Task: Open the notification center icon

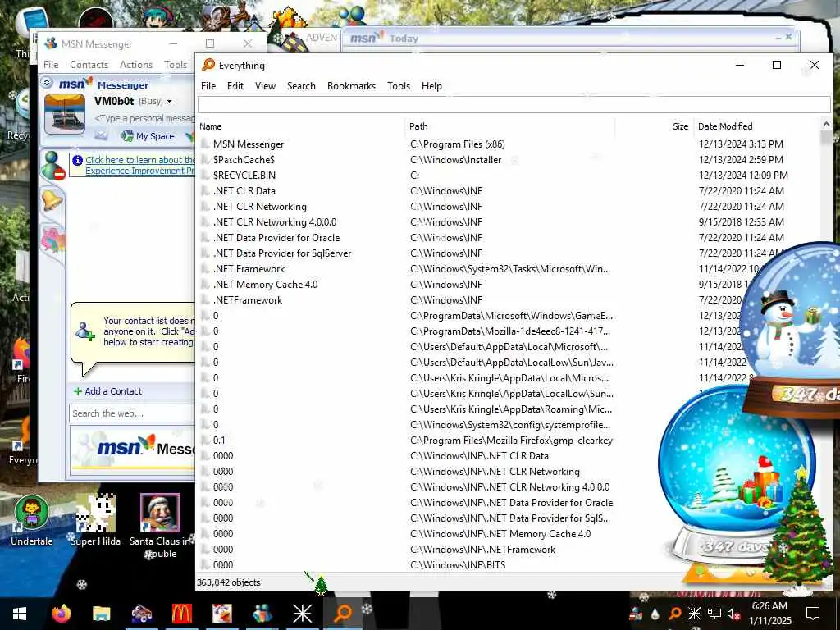Action: click(x=813, y=613)
